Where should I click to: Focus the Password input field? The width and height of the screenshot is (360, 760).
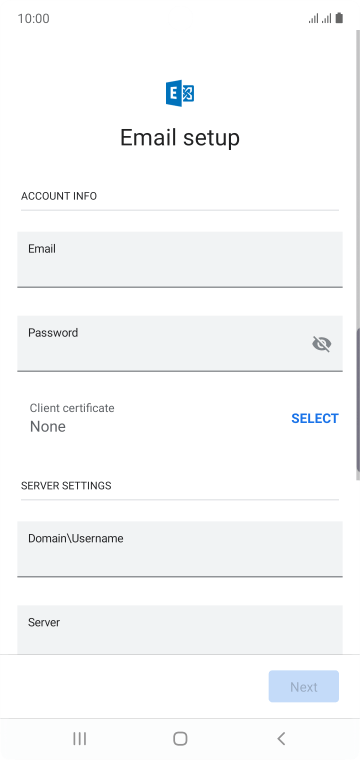click(180, 344)
